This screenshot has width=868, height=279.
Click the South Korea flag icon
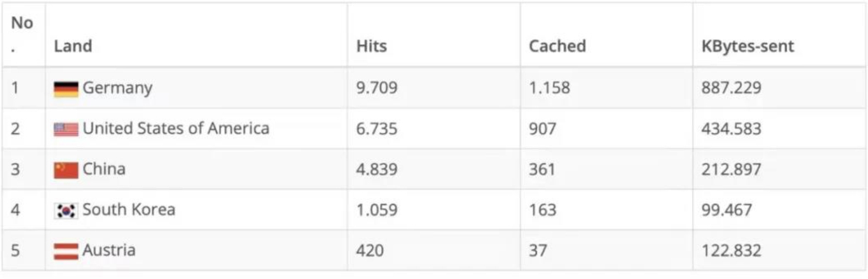(x=66, y=211)
